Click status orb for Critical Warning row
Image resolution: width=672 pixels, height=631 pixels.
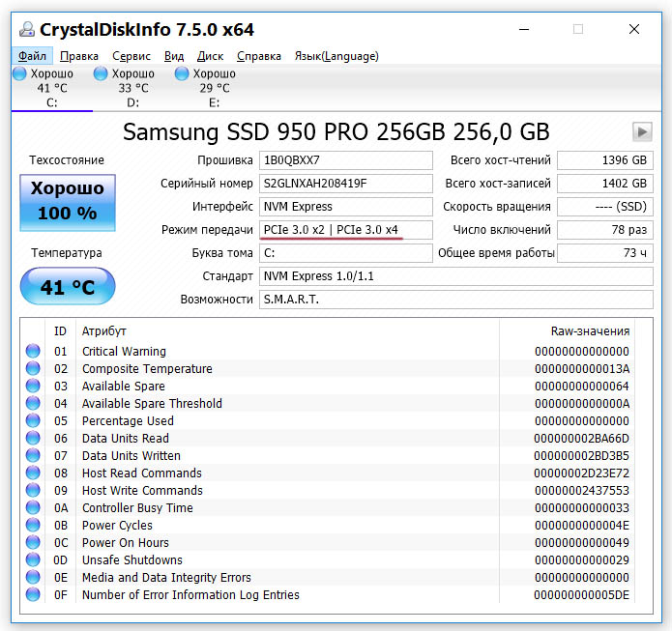point(33,351)
